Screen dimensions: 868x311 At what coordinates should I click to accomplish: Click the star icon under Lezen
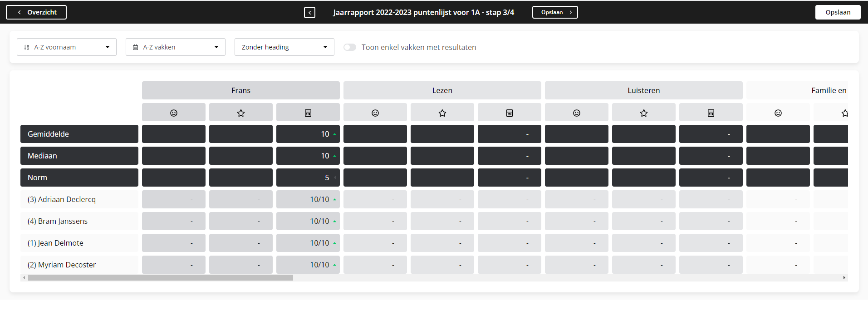click(442, 113)
